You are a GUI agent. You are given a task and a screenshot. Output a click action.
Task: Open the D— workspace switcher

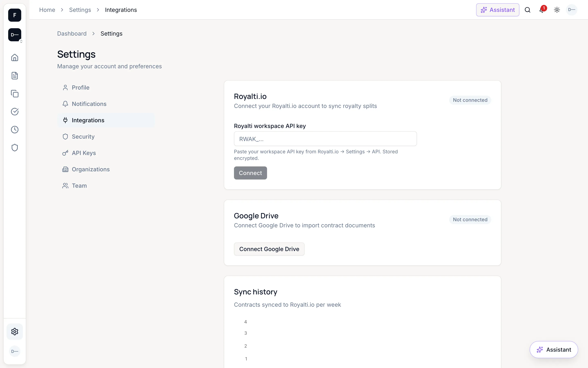click(x=14, y=35)
